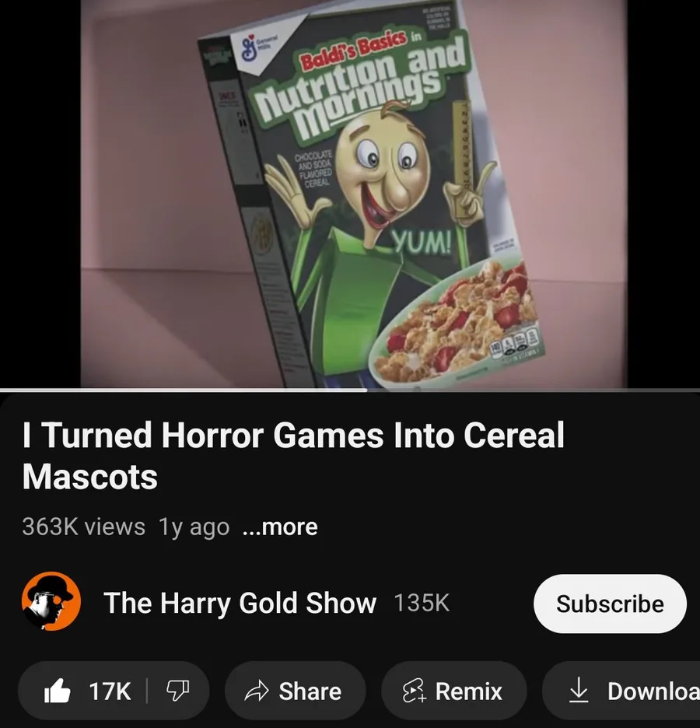700x728 pixels.
Task: Click the 135K subscriber count
Action: (422, 603)
